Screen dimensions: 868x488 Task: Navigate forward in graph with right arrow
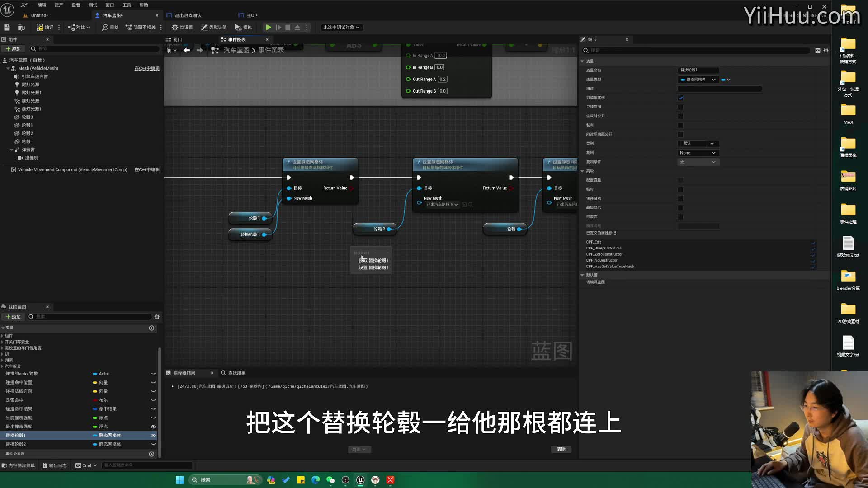pos(199,50)
